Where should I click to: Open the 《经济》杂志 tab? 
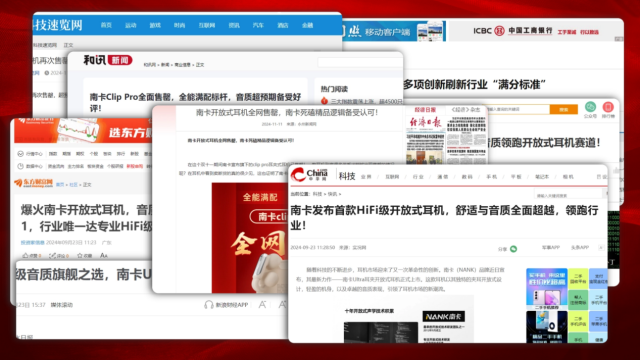[466, 110]
